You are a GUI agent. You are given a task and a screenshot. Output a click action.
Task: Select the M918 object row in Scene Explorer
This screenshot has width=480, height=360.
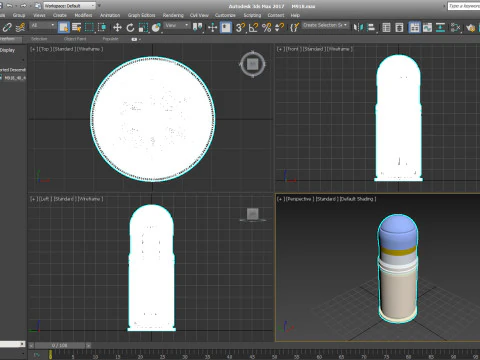(x=13, y=78)
